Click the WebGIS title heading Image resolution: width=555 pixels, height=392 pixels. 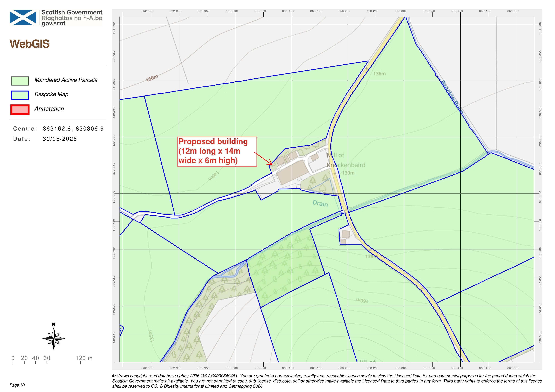pos(30,44)
